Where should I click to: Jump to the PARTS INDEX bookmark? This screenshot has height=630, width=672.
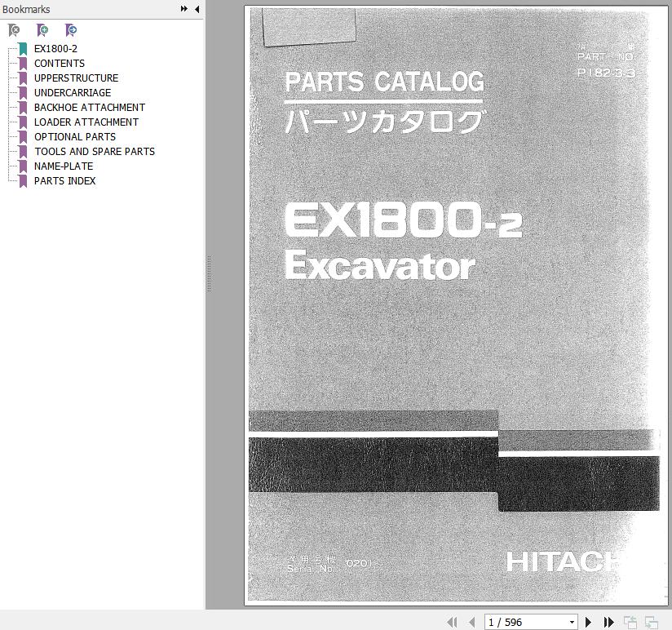coord(64,181)
